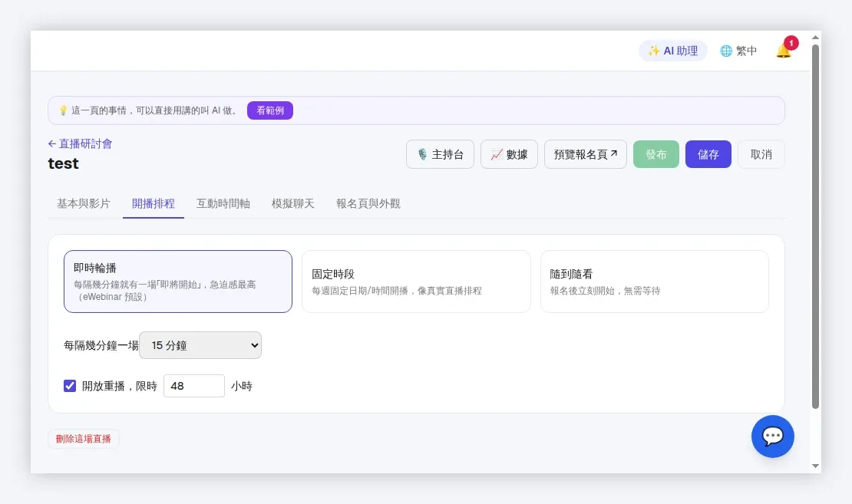Switch to the 互動時間軸 tab
This screenshot has height=504, width=852.
(x=223, y=203)
